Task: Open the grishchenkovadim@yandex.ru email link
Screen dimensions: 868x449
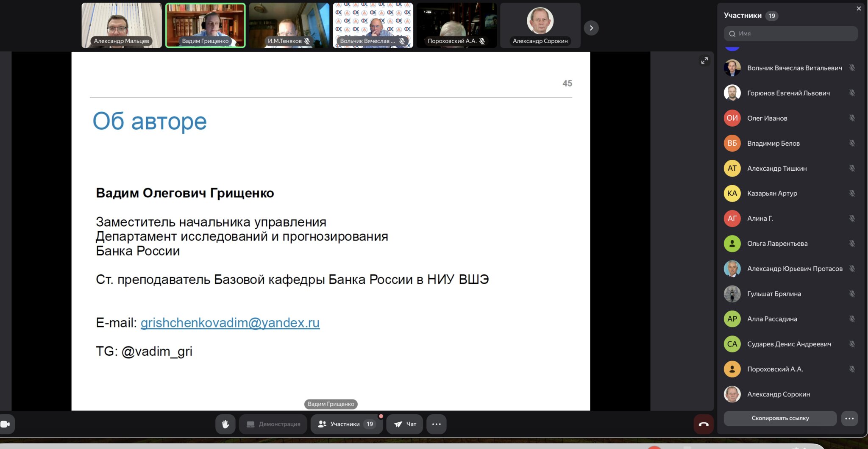Action: 230,323
